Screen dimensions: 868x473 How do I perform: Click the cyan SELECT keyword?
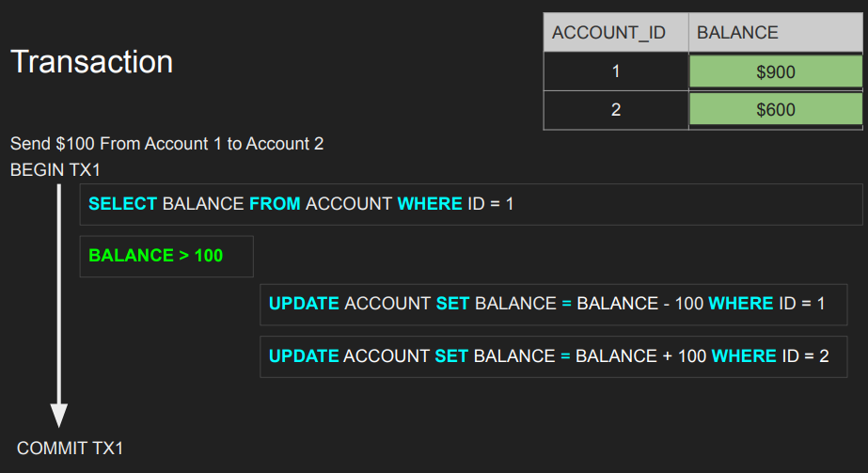coord(123,203)
